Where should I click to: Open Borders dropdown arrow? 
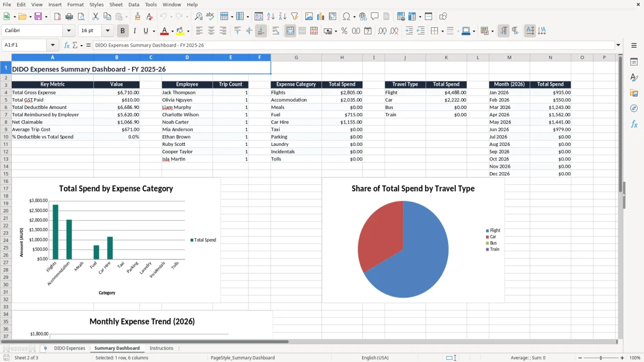(x=442, y=31)
